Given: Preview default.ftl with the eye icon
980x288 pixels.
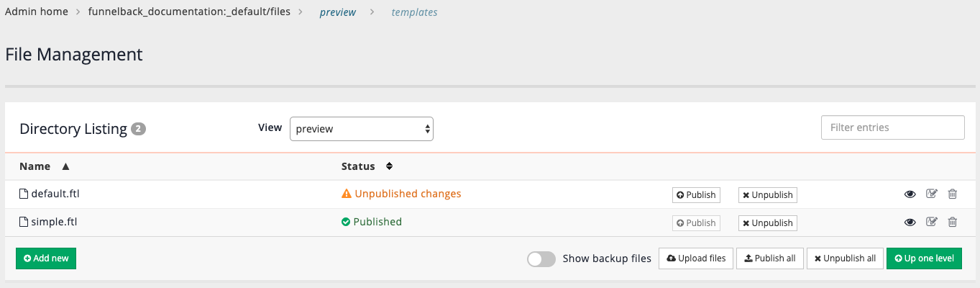Looking at the screenshot, I should [910, 194].
